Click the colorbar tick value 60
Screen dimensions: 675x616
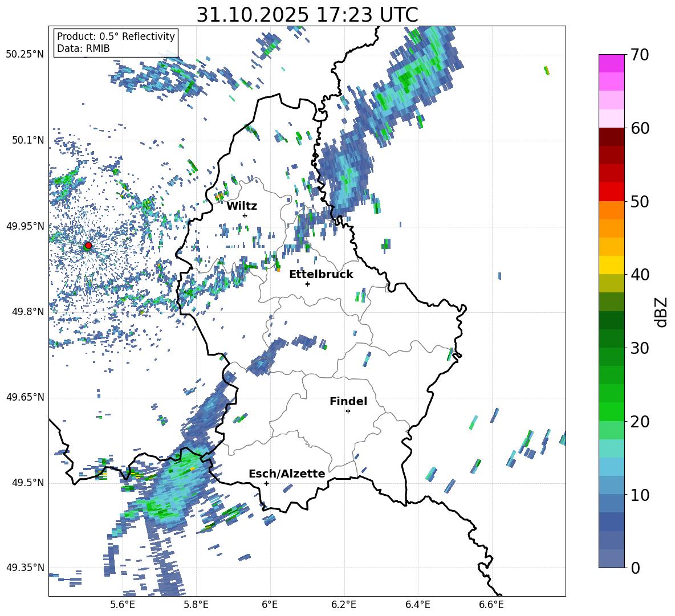pos(639,128)
